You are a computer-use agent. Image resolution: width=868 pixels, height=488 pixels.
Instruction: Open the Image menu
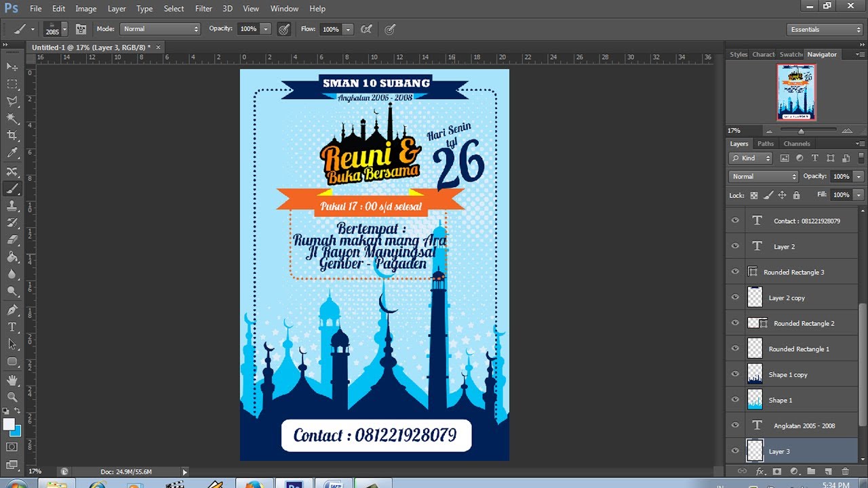(x=85, y=9)
